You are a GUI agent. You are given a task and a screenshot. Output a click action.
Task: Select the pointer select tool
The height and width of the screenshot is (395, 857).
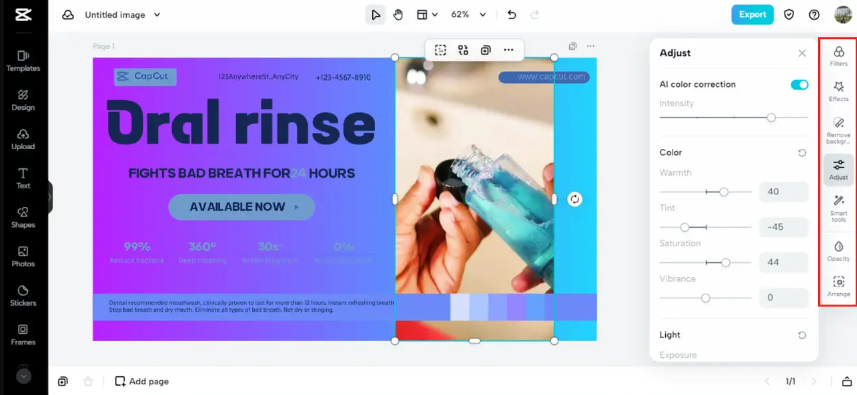(375, 15)
